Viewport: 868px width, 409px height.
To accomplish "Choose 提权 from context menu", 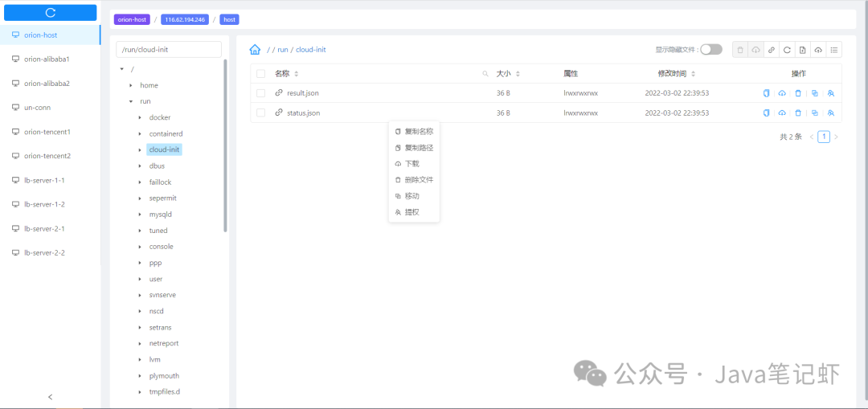I will pos(414,212).
